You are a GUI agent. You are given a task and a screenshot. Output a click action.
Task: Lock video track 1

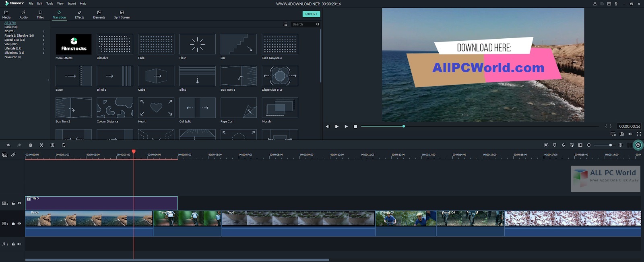click(13, 223)
